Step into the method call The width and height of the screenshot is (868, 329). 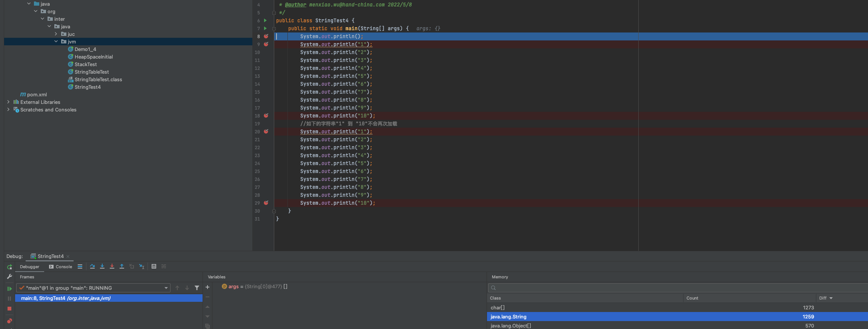[102, 266]
